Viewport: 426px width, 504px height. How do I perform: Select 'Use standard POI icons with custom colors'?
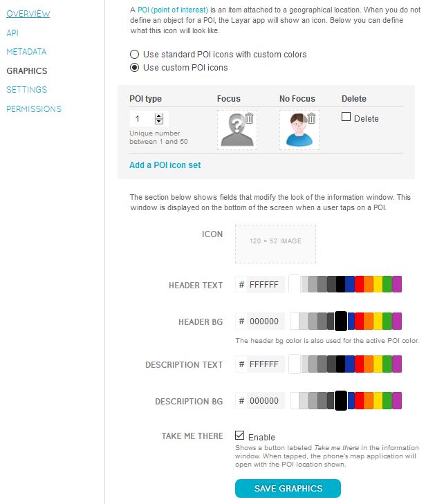134,54
